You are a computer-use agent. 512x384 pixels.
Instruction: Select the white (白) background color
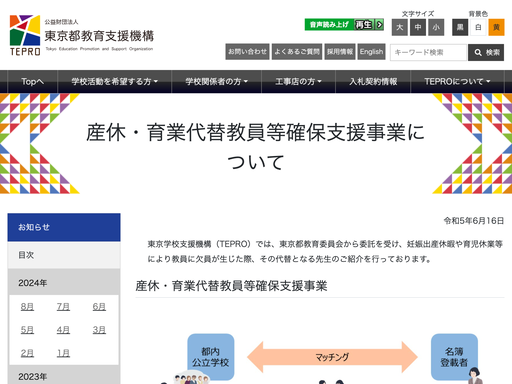(478, 27)
